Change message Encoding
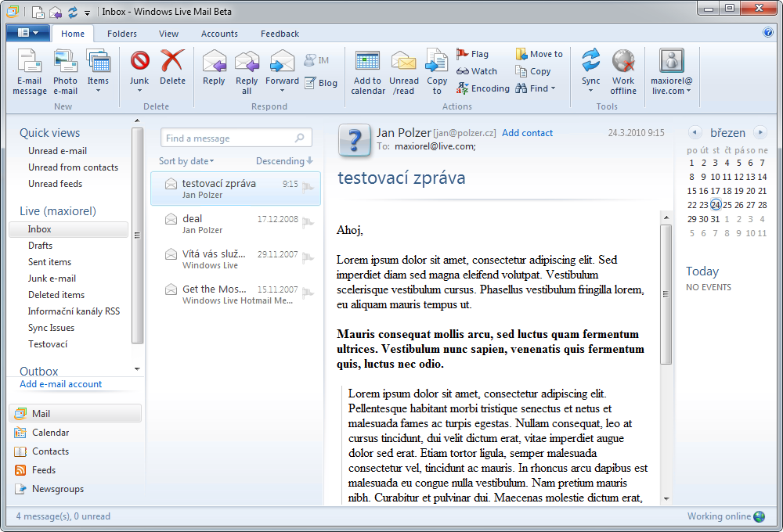Viewport: 783px width, 532px height. point(483,88)
